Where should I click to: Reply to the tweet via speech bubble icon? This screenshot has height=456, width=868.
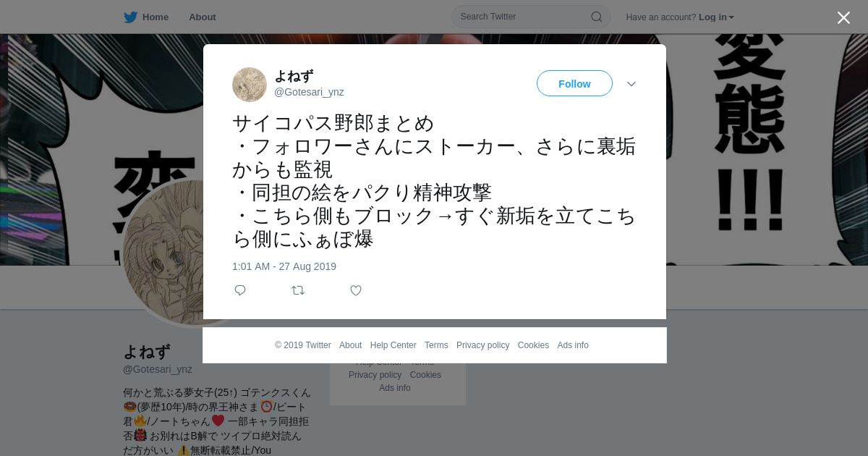point(240,290)
